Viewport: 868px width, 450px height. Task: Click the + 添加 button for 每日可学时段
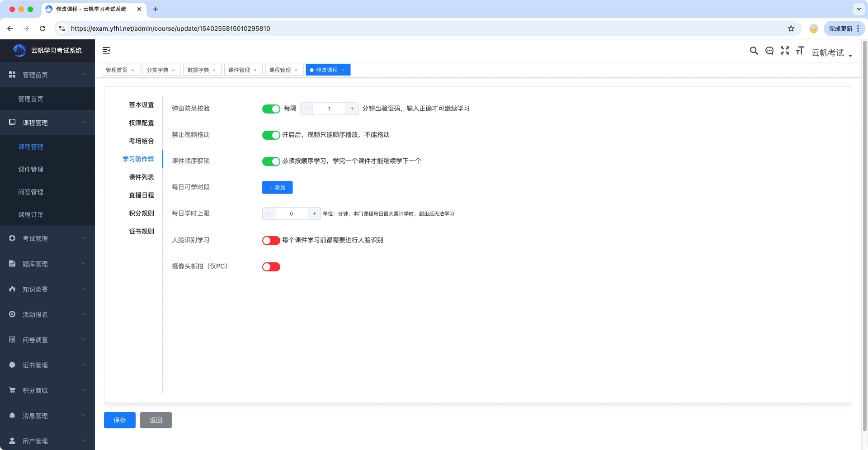pyautogui.click(x=277, y=188)
